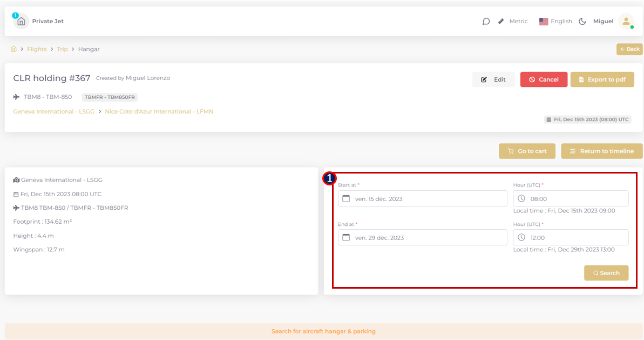The height and width of the screenshot is (340, 644).
Task: Return to timeline view
Action: click(601, 151)
